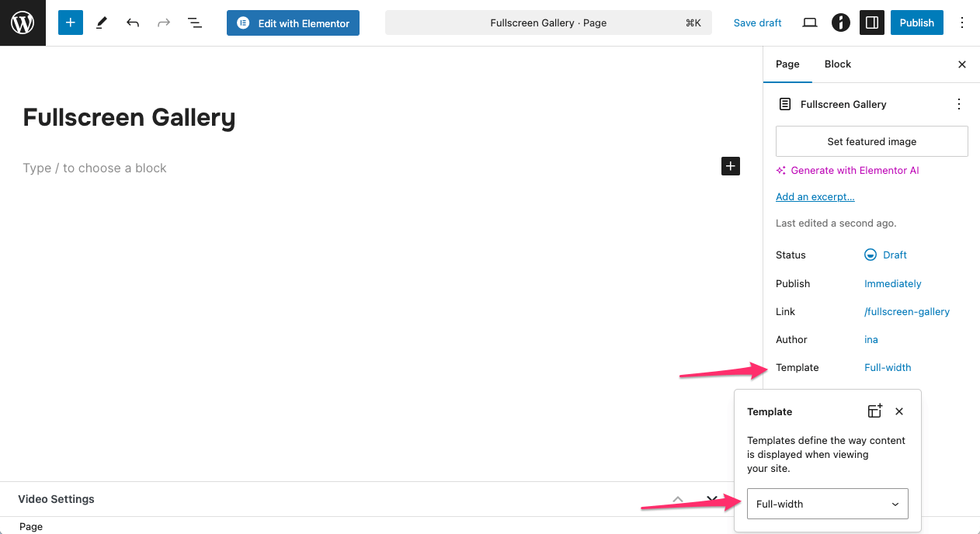Image resolution: width=980 pixels, height=534 pixels.
Task: Toggle the Settings sidebar panel icon
Action: pyautogui.click(x=872, y=23)
